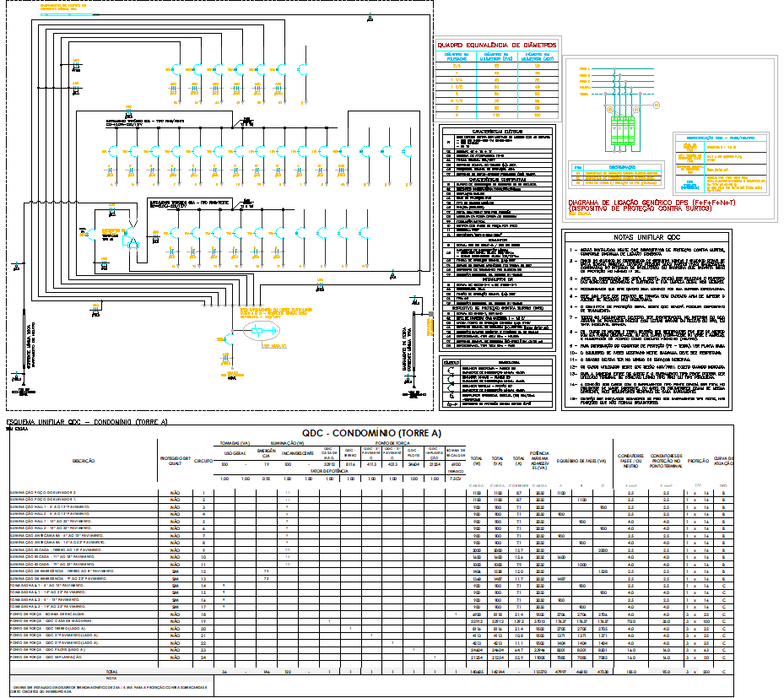The width and height of the screenshot is (784, 698).
Task: Toggle the SIM cell for circuit 12 iluminação de emergência
Action: pos(175,571)
